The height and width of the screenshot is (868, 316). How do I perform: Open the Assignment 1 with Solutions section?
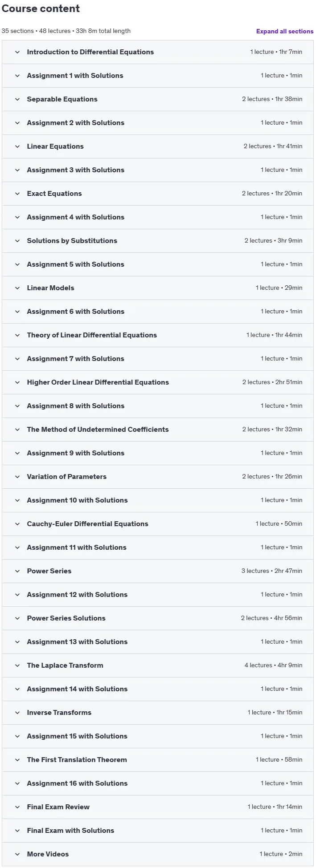point(158,76)
